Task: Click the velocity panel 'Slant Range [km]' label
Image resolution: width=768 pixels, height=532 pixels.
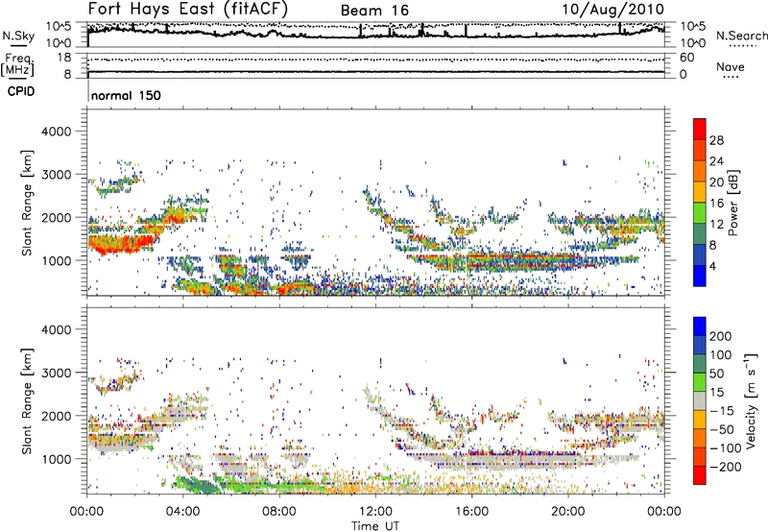Action: click(27, 401)
